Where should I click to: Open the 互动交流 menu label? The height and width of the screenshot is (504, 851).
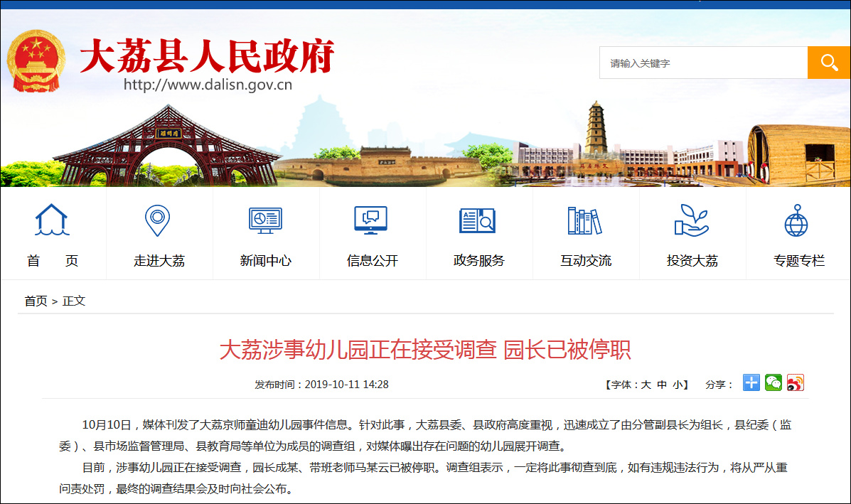pyautogui.click(x=586, y=261)
